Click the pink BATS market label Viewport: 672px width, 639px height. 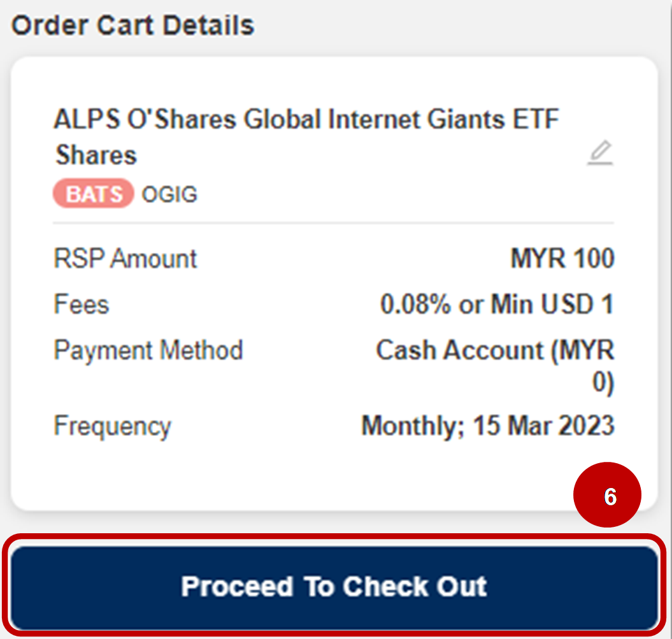pyautogui.click(x=93, y=194)
